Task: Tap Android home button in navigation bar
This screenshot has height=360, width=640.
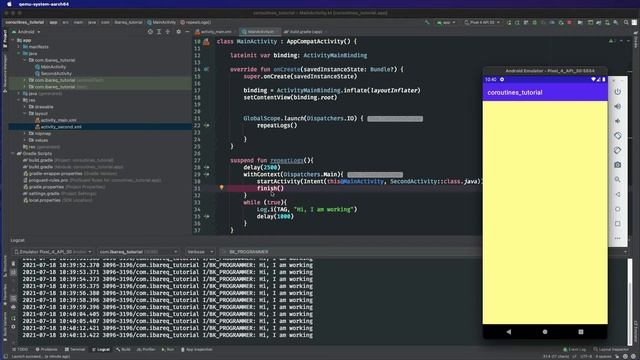Action: [545, 332]
